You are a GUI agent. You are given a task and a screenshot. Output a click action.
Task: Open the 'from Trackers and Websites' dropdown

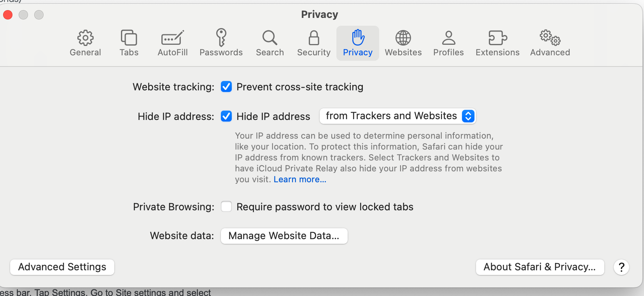point(397,116)
